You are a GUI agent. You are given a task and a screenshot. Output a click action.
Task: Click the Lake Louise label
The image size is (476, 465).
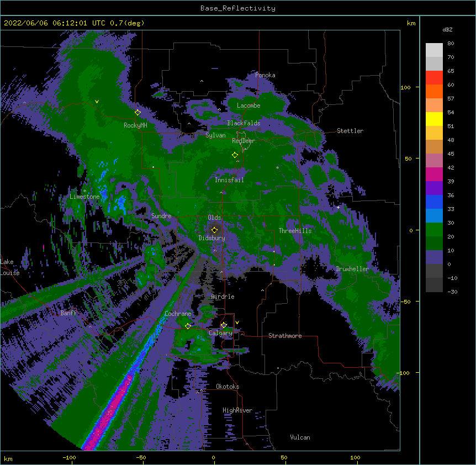10,267
